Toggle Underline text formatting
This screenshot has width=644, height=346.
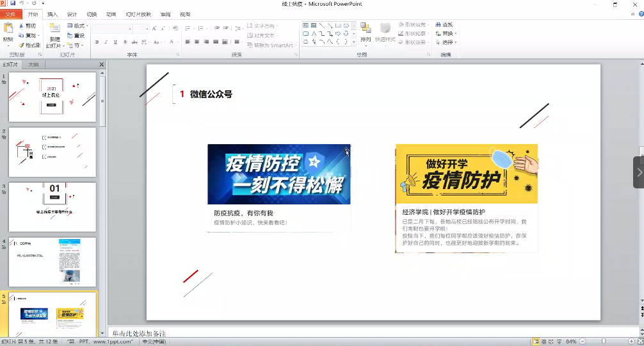pos(115,42)
